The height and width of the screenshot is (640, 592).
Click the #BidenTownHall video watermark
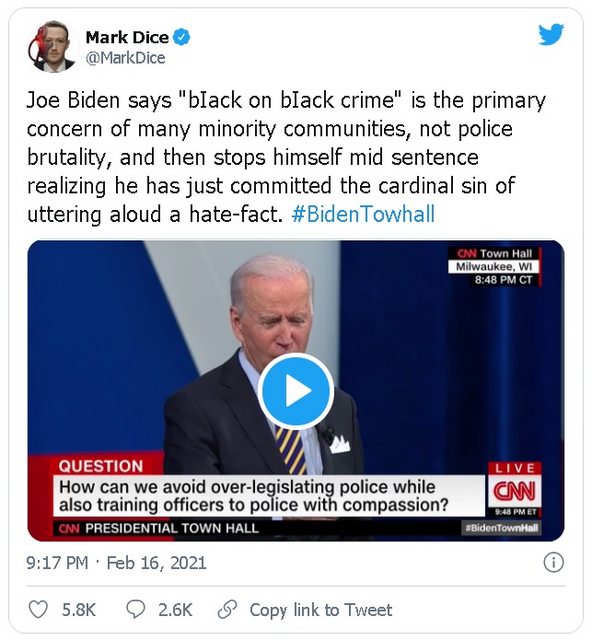tap(502, 528)
